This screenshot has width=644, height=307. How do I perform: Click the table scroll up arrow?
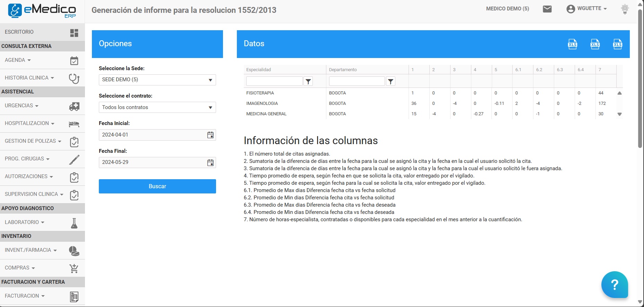point(619,93)
